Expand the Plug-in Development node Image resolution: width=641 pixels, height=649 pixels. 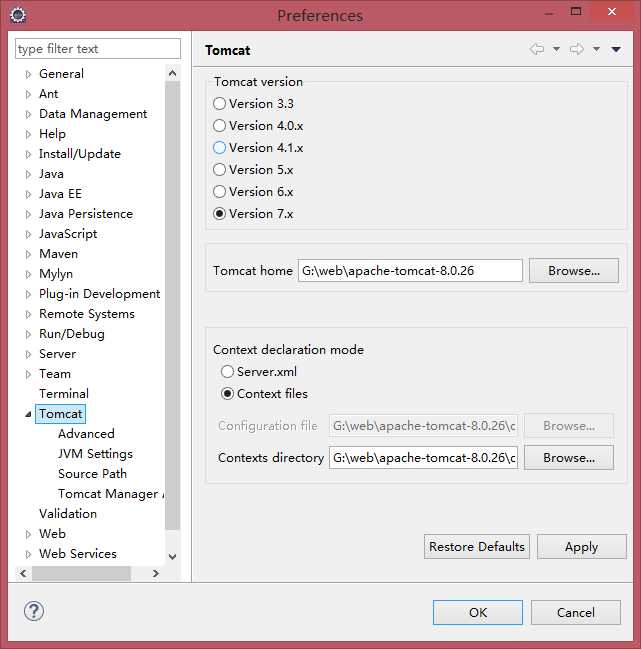point(28,294)
